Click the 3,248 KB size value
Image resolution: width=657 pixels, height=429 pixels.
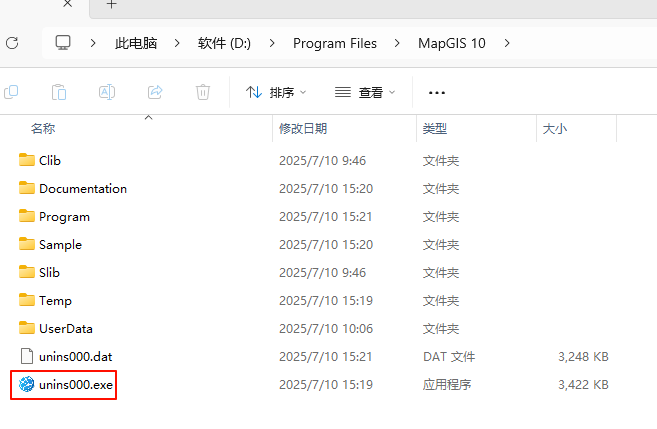click(583, 357)
